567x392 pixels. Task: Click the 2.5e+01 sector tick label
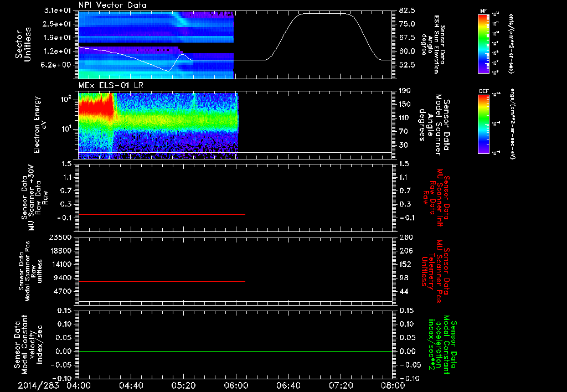click(x=57, y=24)
